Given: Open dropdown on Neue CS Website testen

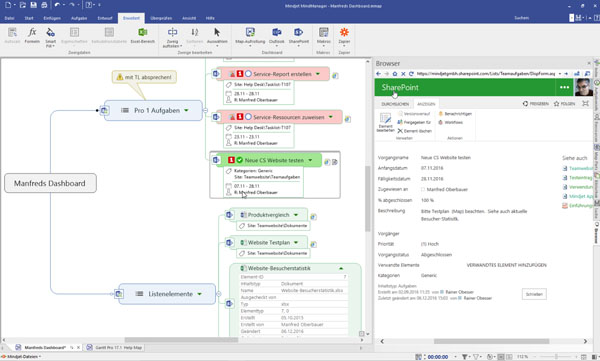Looking at the screenshot, I should point(310,160).
